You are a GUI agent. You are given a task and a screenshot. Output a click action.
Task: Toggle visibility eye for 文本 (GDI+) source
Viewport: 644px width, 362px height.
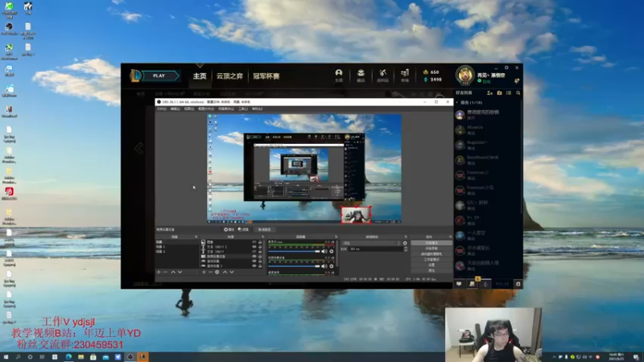[254, 252]
